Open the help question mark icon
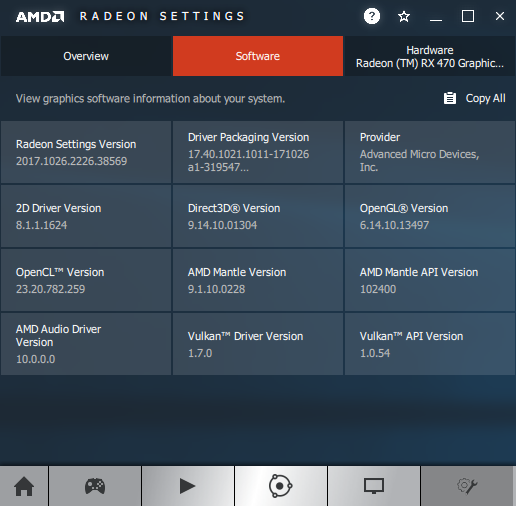This screenshot has height=506, width=516. [372, 16]
